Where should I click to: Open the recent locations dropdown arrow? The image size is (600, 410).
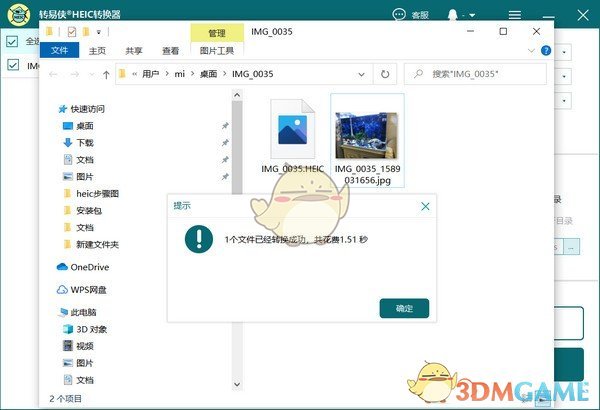91,75
